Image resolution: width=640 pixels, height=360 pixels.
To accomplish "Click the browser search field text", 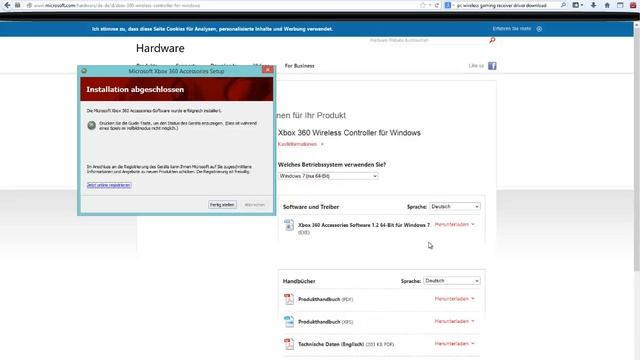I will click(501, 5).
